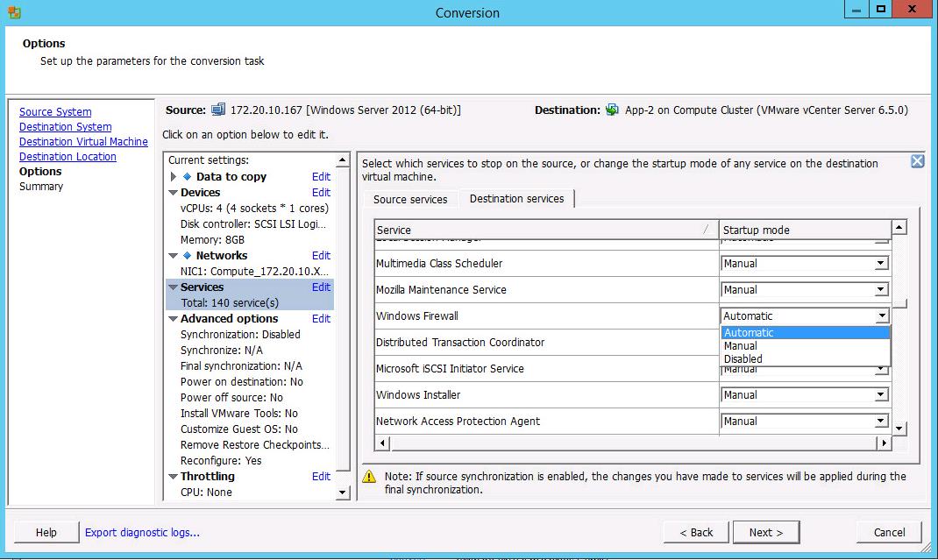Click Export diagnostic logs link

click(142, 533)
